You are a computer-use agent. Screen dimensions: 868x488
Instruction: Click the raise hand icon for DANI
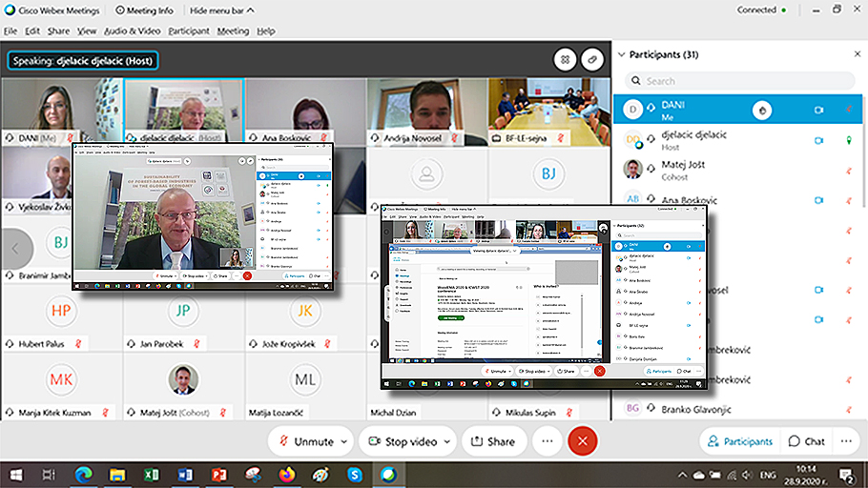pyautogui.click(x=762, y=111)
